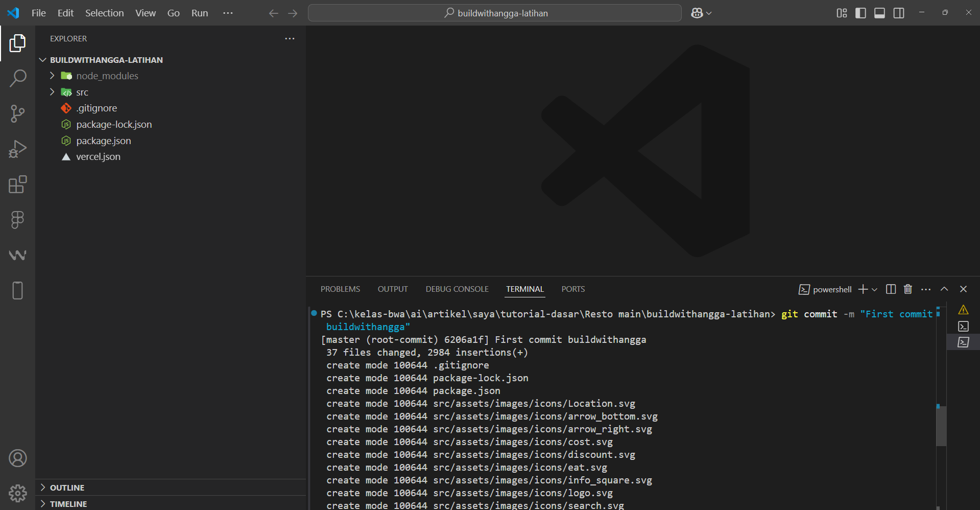Select the terminal with warning icon
Screen dimensions: 980x510
click(963, 310)
